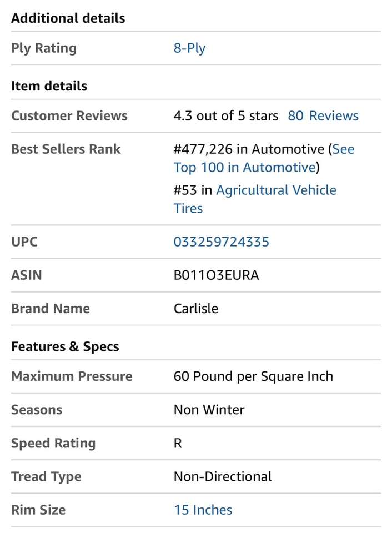
Task: Click the Best Sellers Rank label
Action: pos(66,149)
